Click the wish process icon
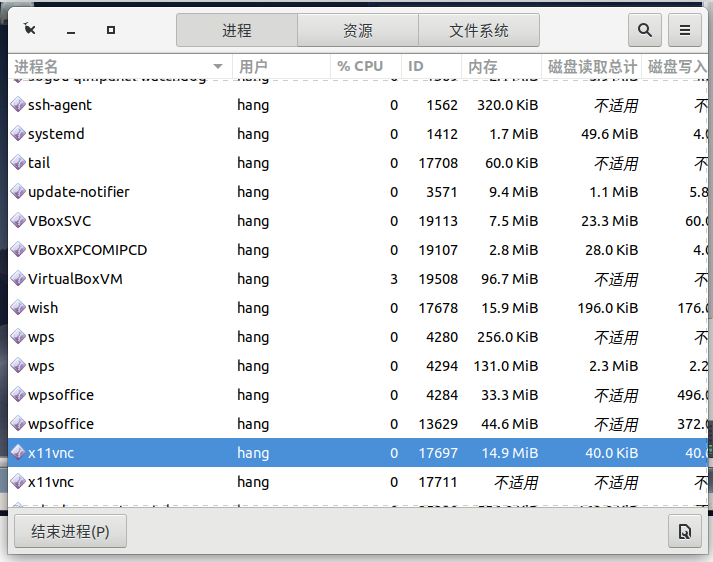Image resolution: width=713 pixels, height=562 pixels. [x=18, y=308]
